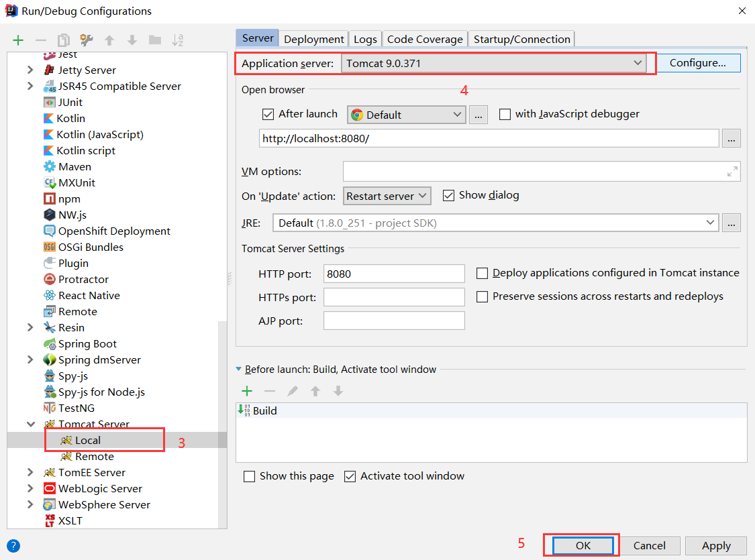Click the XSLT icon
The image size is (755, 560).
pos(49,520)
